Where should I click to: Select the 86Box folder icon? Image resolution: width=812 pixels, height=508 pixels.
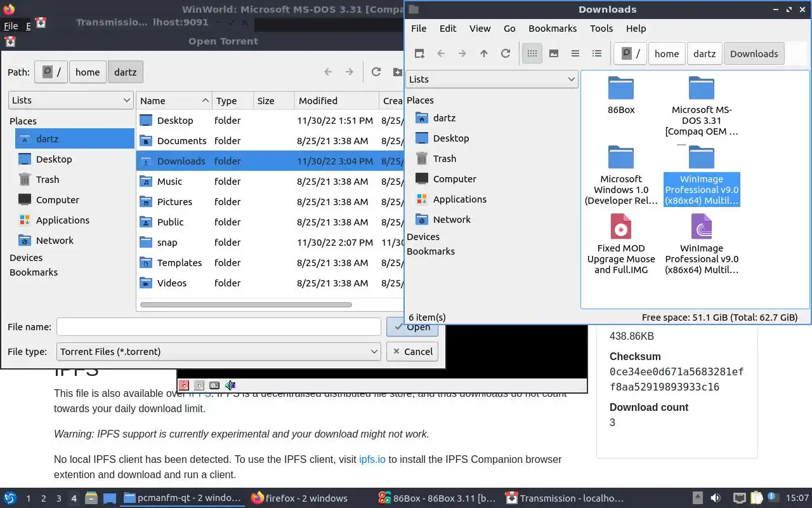621,88
